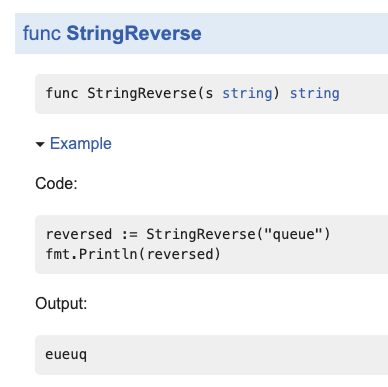Viewport: 388px width, 387px height.
Task: Click the fmt.Println(reversed) code line
Action: click(x=133, y=254)
